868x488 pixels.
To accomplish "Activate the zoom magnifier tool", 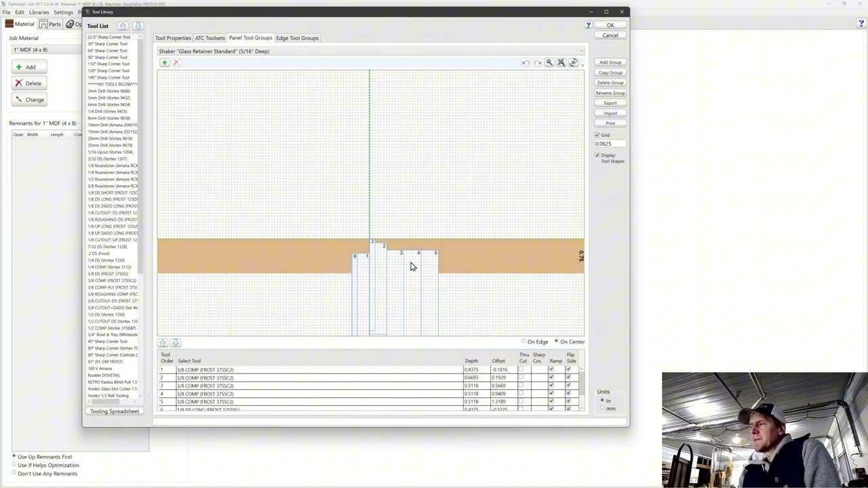I will point(550,62).
